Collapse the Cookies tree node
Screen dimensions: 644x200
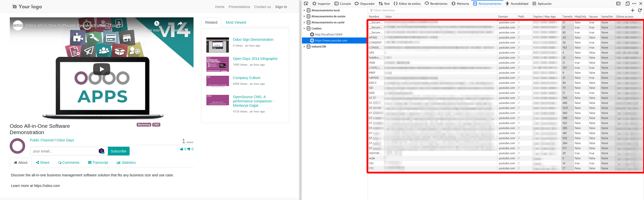(304, 28)
